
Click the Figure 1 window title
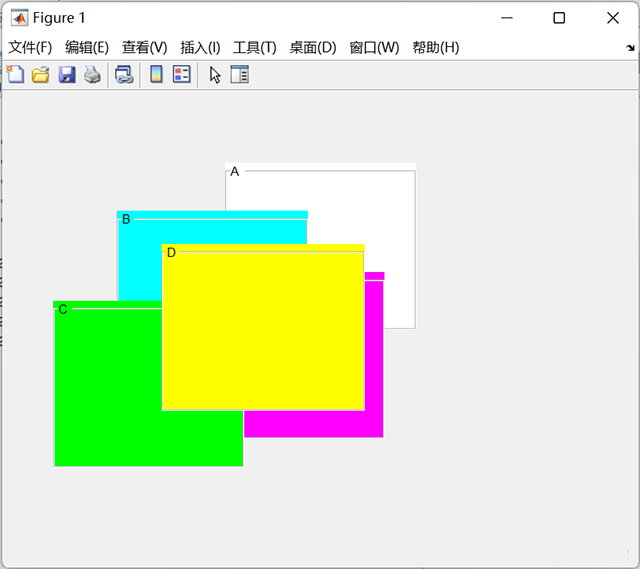click(x=59, y=18)
